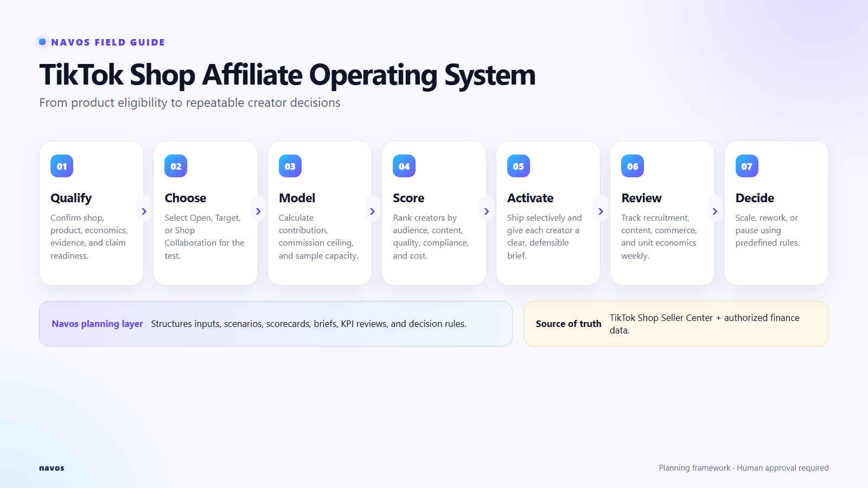Click the 02 step number badge

coord(176,166)
